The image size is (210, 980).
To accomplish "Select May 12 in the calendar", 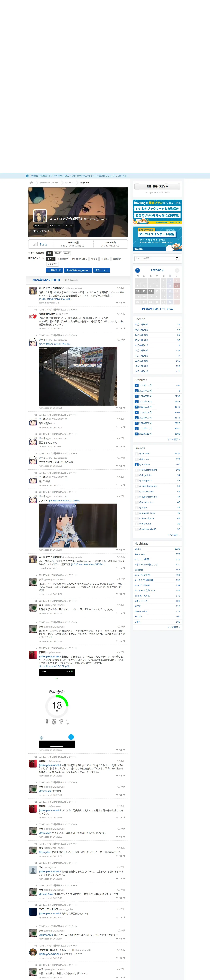I will pyautogui.click(x=138, y=291).
